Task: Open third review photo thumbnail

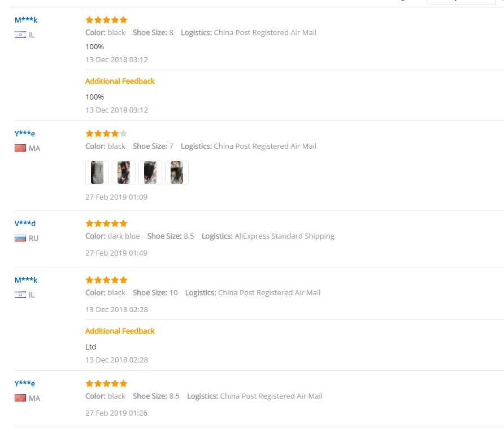Action: [x=150, y=172]
